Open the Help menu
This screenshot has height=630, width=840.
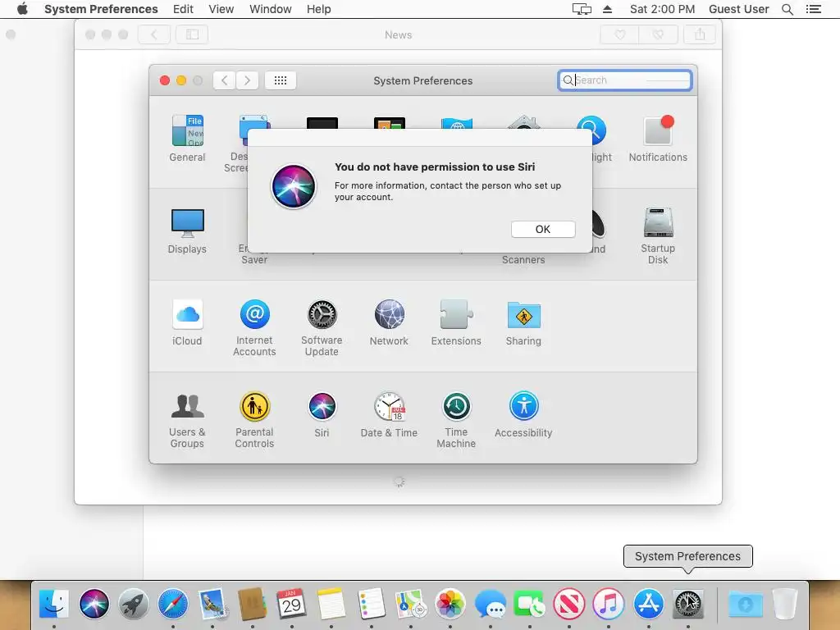[319, 9]
